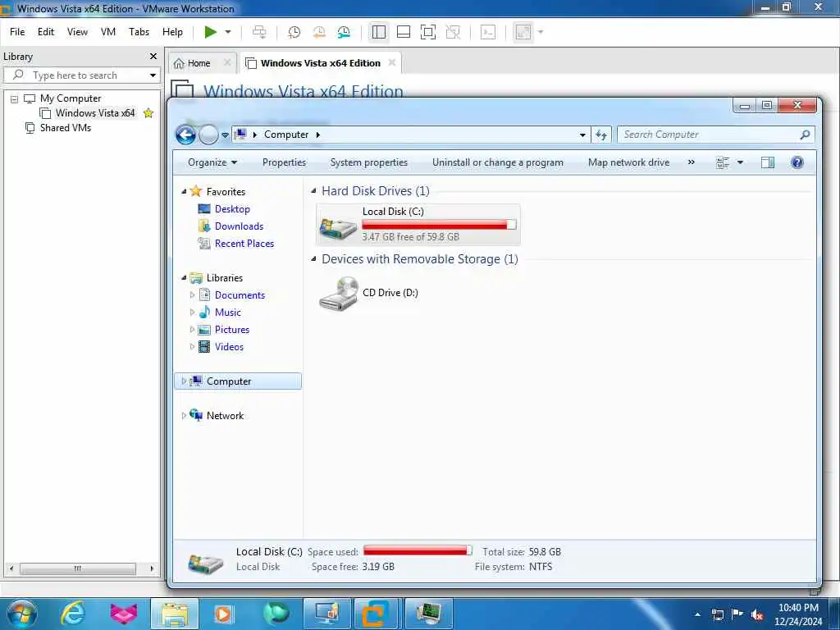Expand Documents library
Screen dimensions: 840x630
[192, 295]
